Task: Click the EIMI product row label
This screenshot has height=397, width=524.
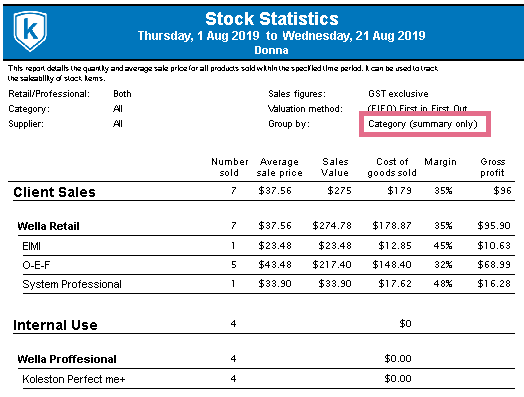Action: tap(31, 246)
